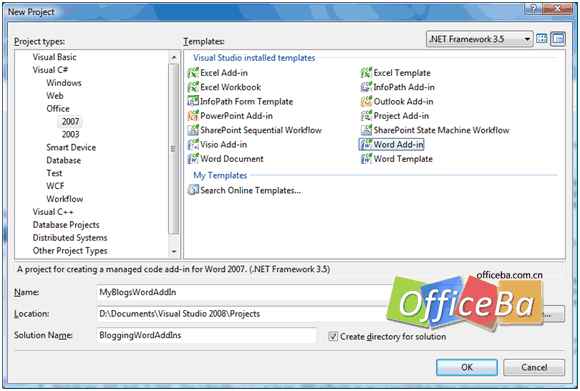Select Office 2007 node
Image resolution: width=580 pixels, height=391 pixels.
click(70, 121)
